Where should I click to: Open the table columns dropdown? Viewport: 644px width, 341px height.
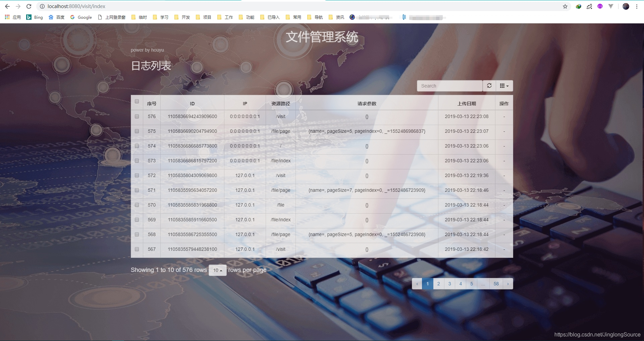click(x=504, y=86)
